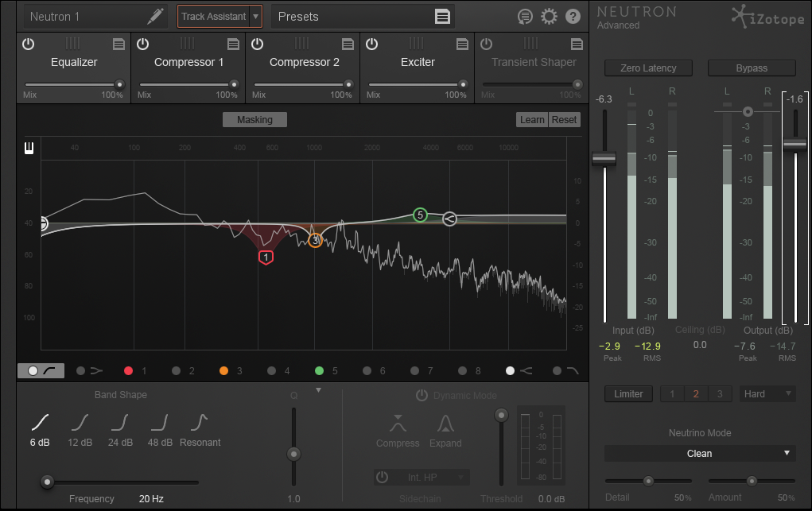This screenshot has width=812, height=511.
Task: Select band 5 in the band selector
Action: click(326, 370)
